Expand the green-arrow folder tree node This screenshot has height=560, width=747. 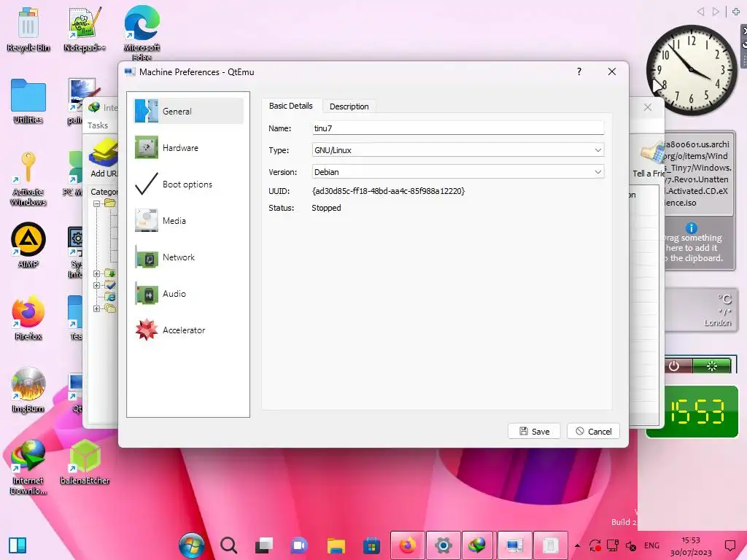(97, 273)
